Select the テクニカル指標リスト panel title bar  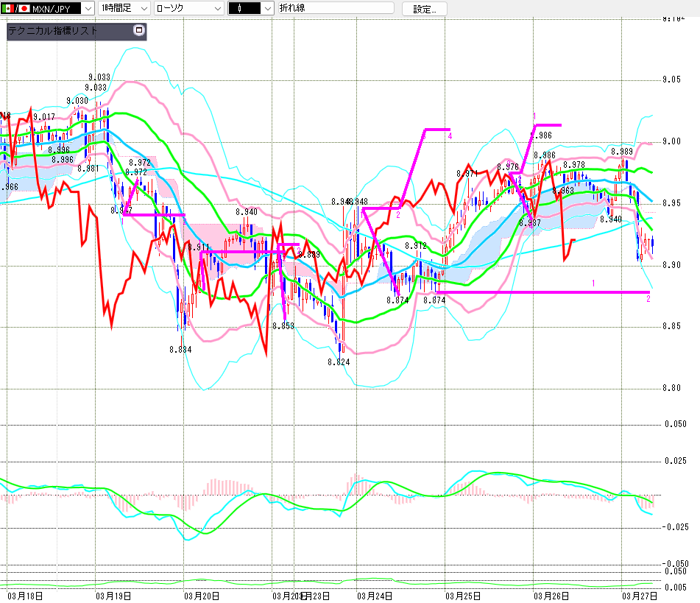(x=66, y=32)
